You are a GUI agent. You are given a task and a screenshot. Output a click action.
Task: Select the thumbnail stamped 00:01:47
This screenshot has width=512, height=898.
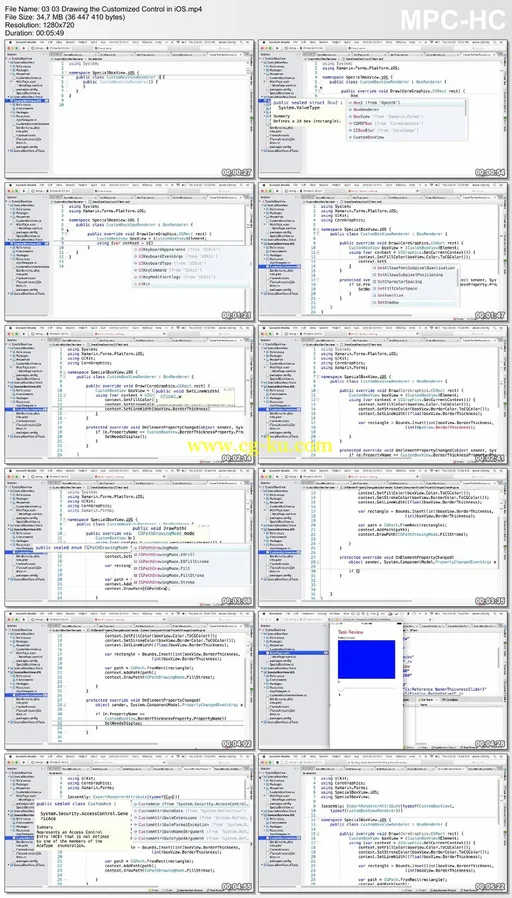click(383, 251)
